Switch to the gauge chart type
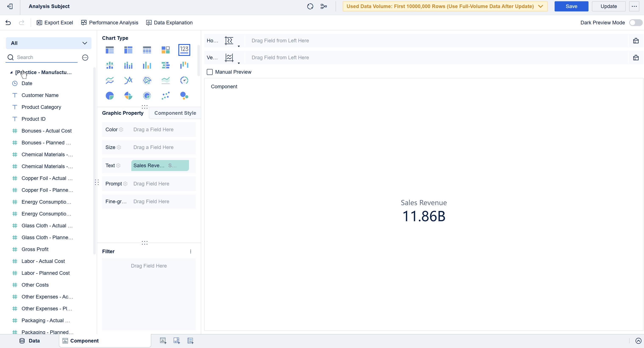This screenshot has height=348, width=644. [184, 80]
